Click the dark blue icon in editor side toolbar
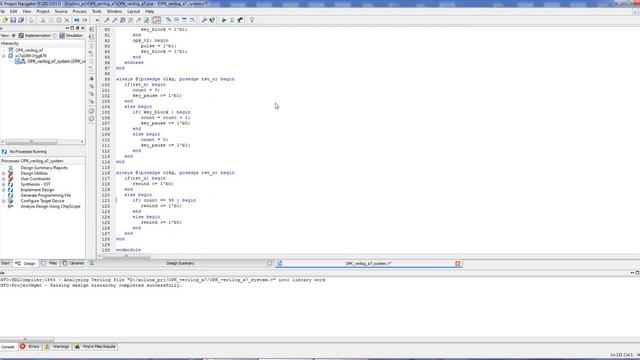The height and width of the screenshot is (360, 640). coord(91,78)
